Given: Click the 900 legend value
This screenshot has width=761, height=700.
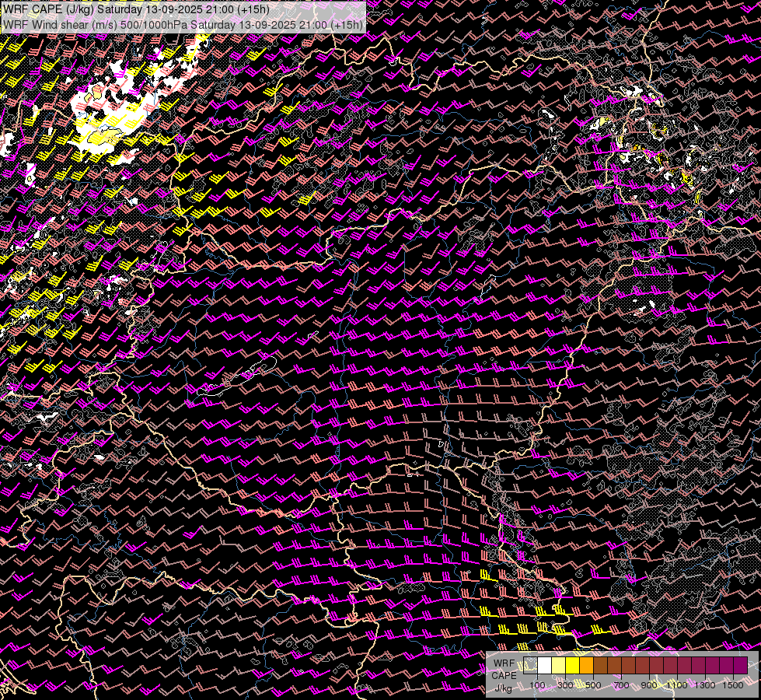Looking at the screenshot, I should pos(649,685).
